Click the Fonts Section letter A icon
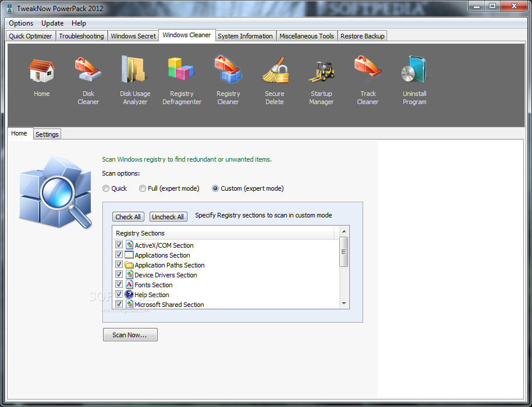532x407 pixels. click(129, 284)
